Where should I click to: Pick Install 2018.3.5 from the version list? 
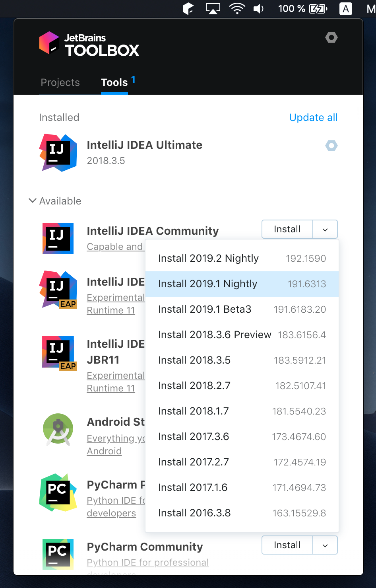(242, 360)
